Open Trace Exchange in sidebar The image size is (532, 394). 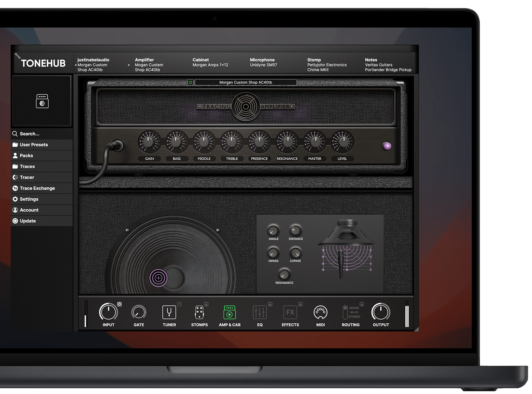click(x=42, y=188)
